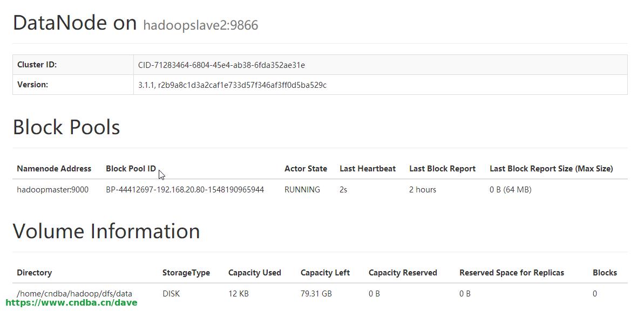644x311 pixels.
Task: Click the Last Heartbeat column header
Action: [x=368, y=169]
